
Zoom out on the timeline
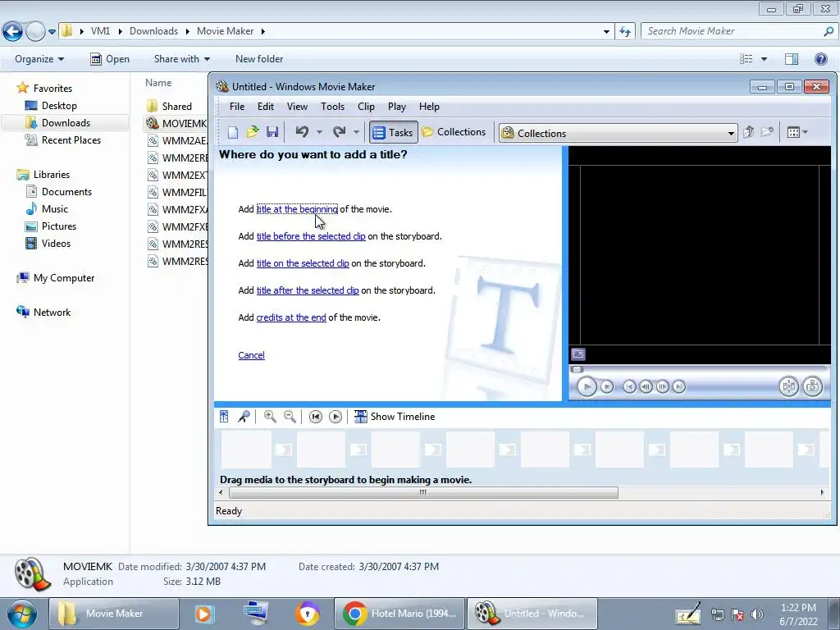[x=290, y=416]
